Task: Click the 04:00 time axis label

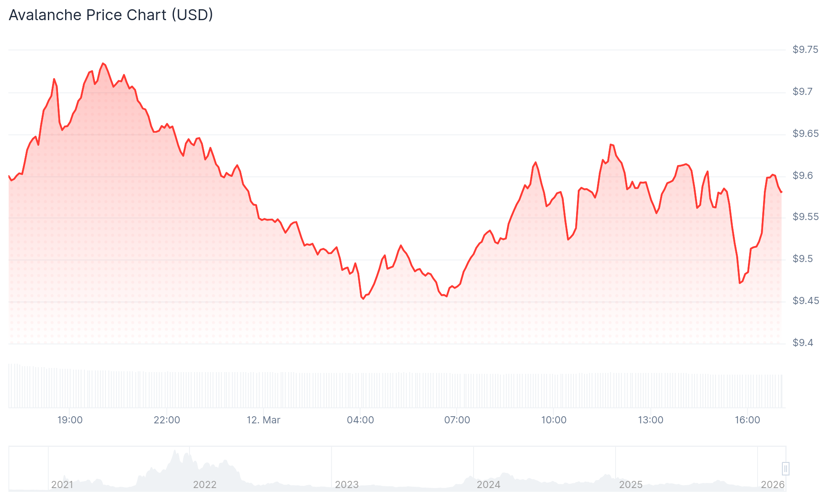Action: [x=361, y=420]
